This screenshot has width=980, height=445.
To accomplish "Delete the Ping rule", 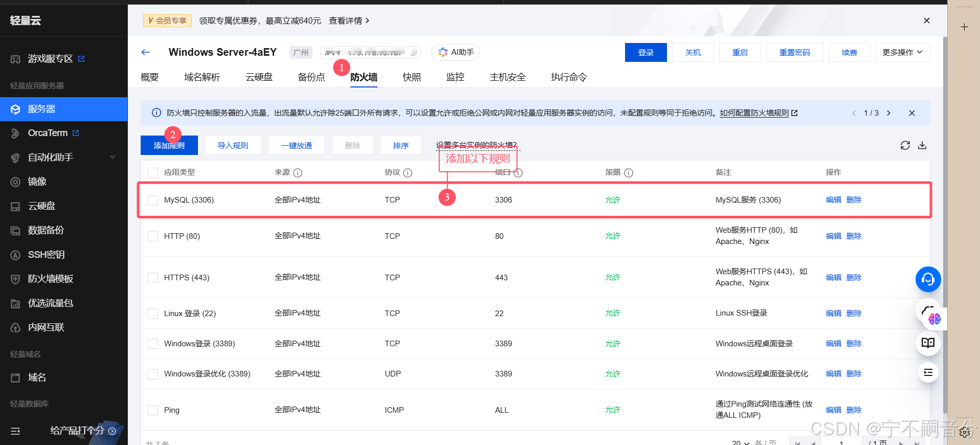I will [854, 410].
